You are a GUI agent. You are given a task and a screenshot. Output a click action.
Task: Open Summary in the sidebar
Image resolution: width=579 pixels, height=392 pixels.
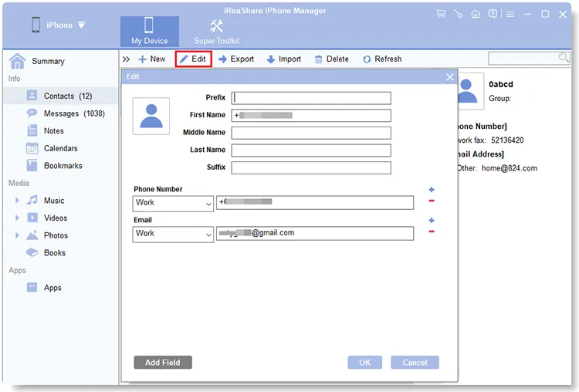[49, 61]
